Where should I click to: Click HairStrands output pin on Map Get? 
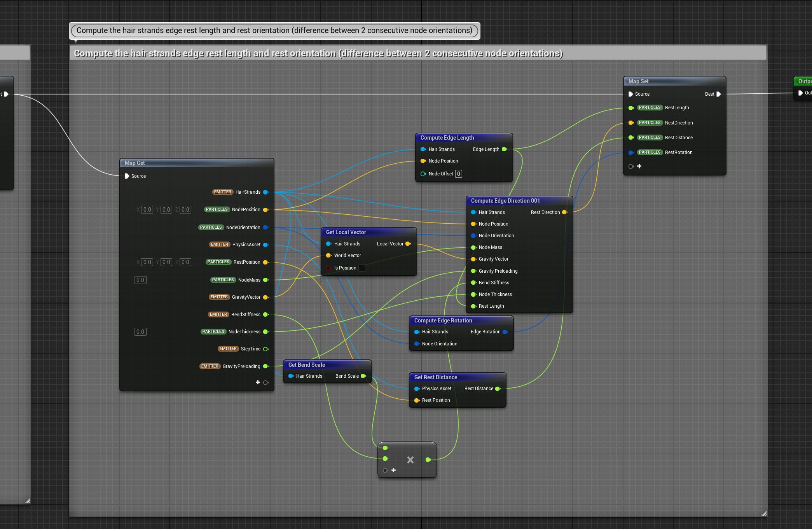click(x=266, y=192)
